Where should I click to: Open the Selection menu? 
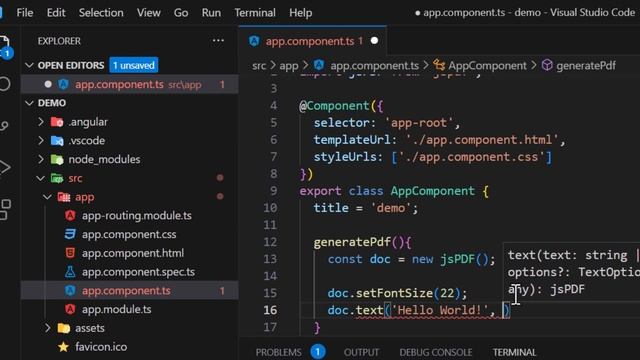point(101,13)
